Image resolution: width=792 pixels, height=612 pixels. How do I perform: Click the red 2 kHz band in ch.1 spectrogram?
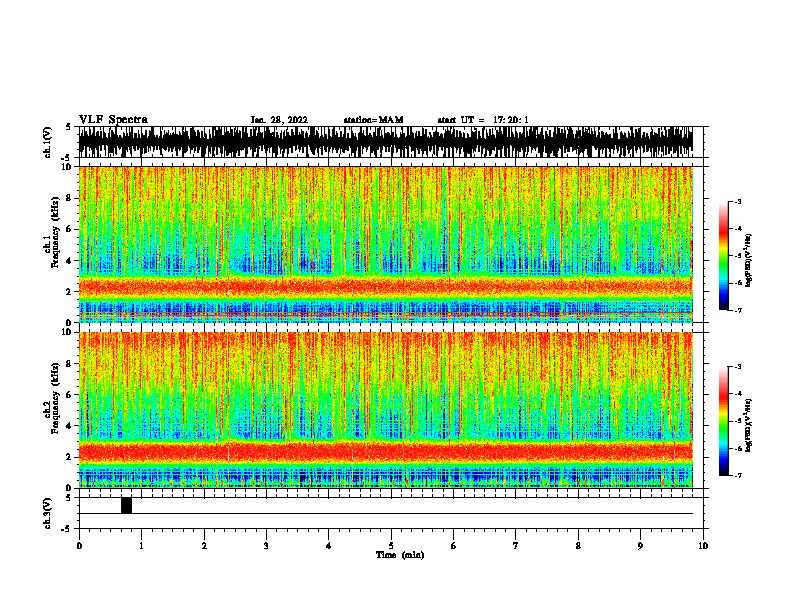point(385,287)
